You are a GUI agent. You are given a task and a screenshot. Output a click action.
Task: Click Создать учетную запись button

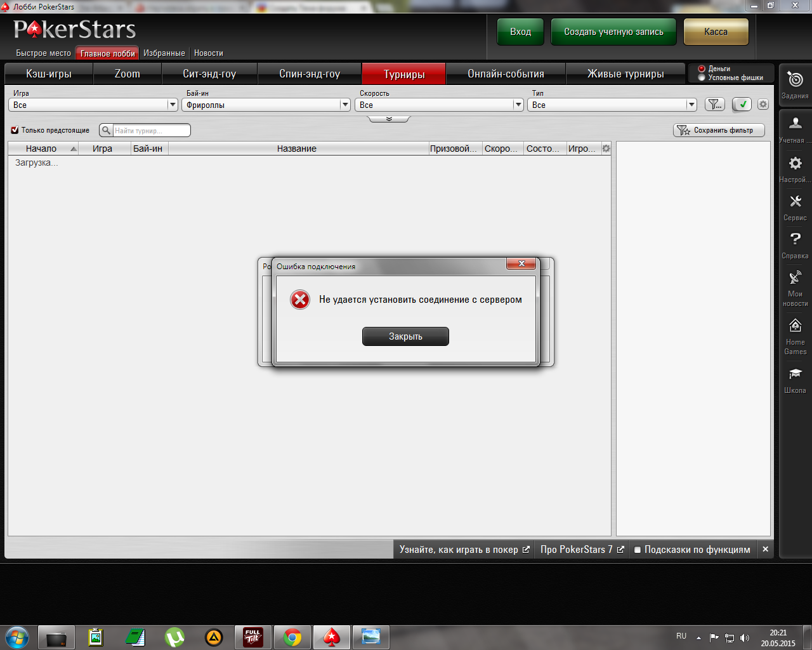613,32
